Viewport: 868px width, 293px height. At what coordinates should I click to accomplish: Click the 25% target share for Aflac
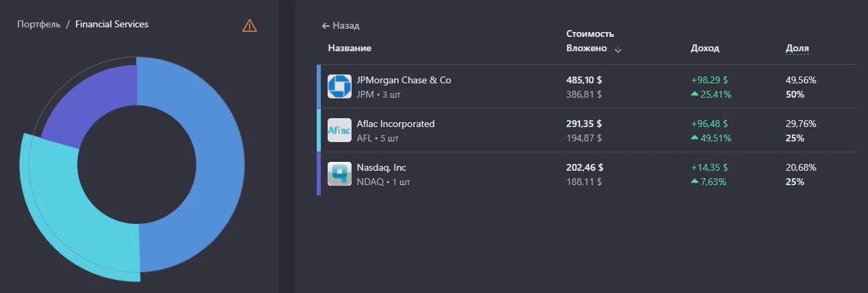click(795, 138)
